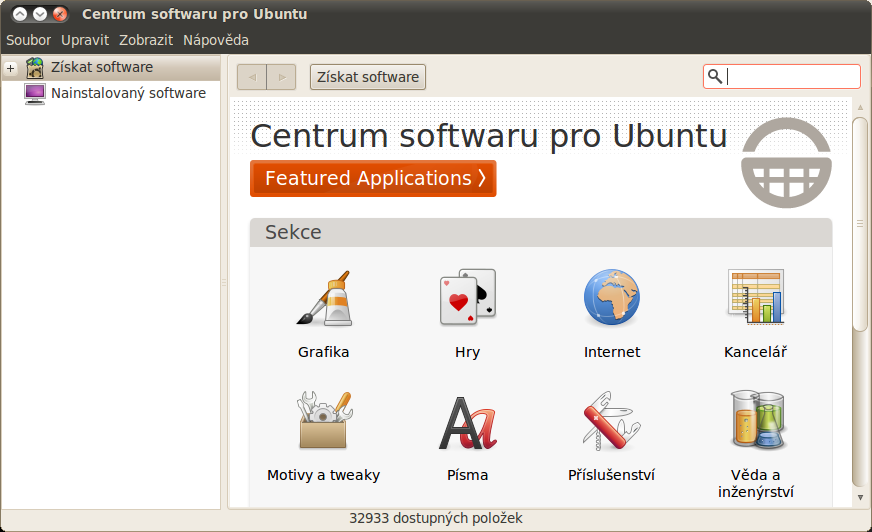Click the Věda a inženýrství label

pyautogui.click(x=756, y=484)
